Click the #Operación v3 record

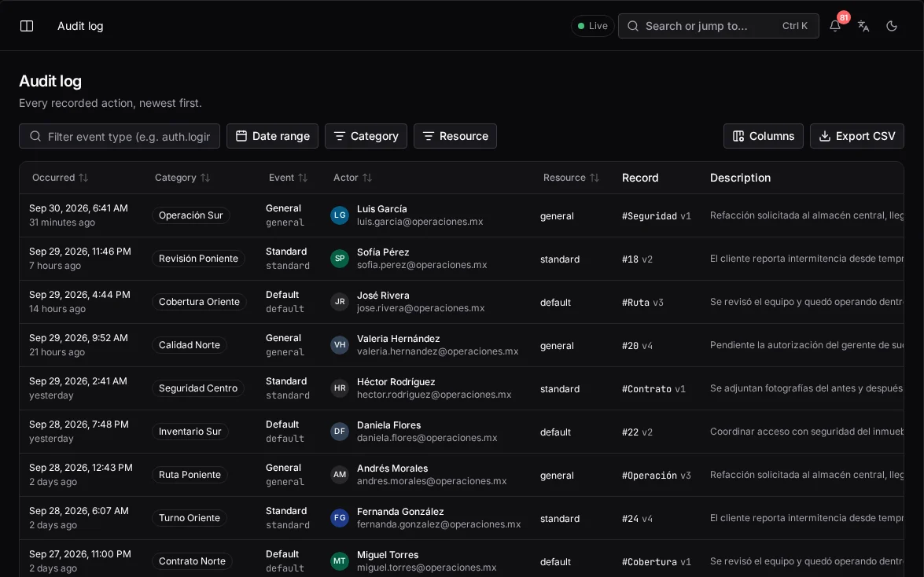[657, 476]
